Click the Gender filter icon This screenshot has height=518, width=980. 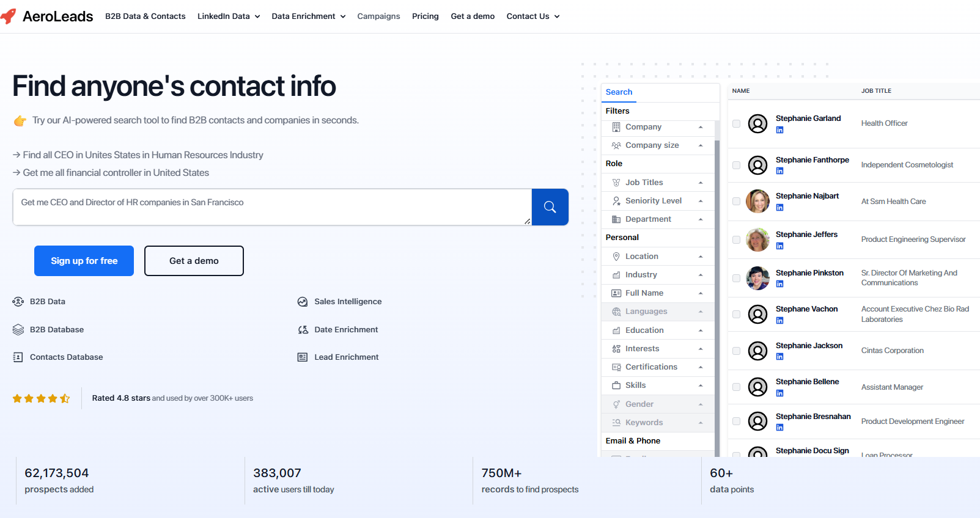(x=616, y=404)
